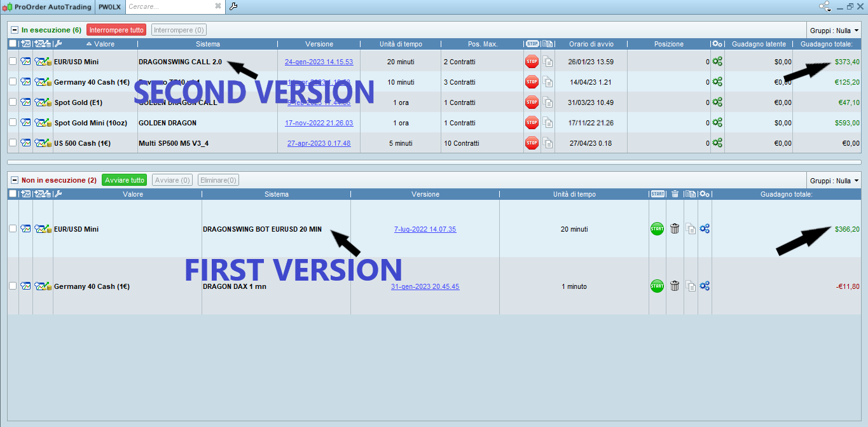
Task: Open settings gears for Multi SP500 M5 V3_4
Action: pos(717,143)
